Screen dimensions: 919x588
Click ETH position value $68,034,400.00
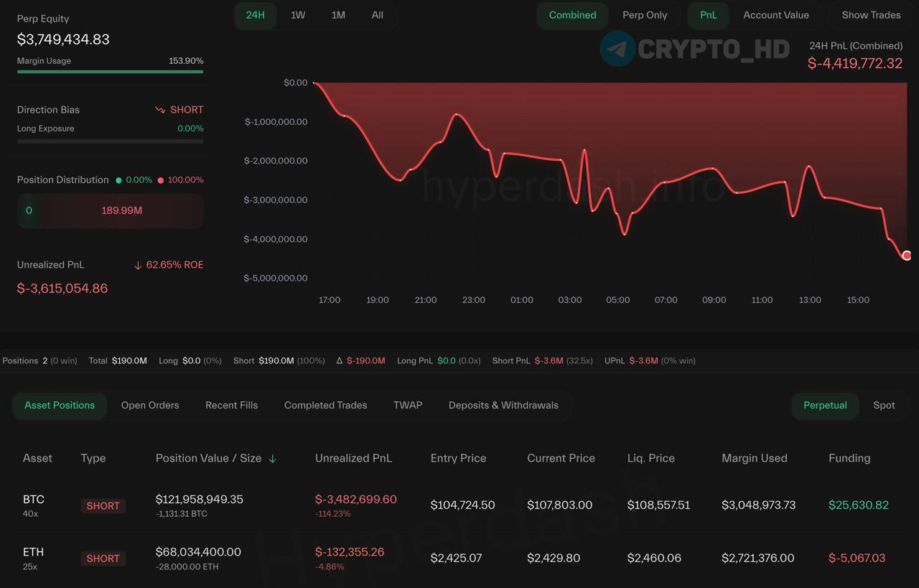[198, 552]
